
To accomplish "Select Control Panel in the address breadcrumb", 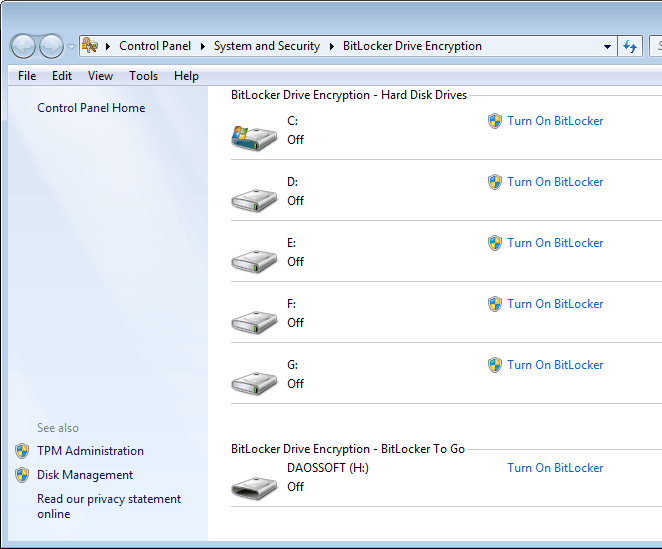I will click(x=155, y=46).
